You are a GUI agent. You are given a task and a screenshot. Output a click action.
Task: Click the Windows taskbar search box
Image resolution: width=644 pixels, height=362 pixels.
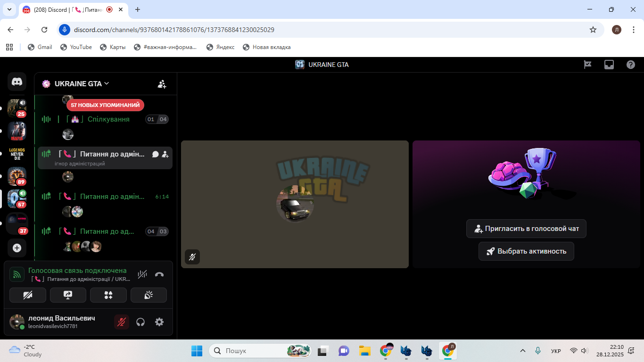pos(261,351)
